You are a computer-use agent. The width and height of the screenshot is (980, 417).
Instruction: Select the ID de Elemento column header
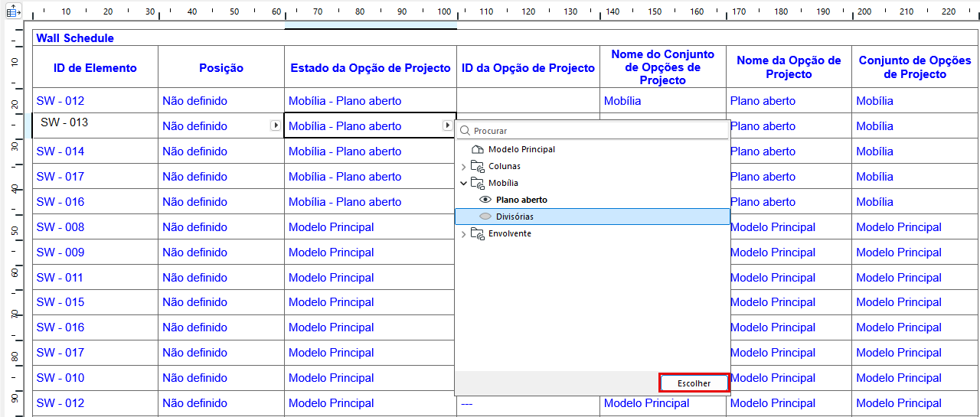coord(95,67)
